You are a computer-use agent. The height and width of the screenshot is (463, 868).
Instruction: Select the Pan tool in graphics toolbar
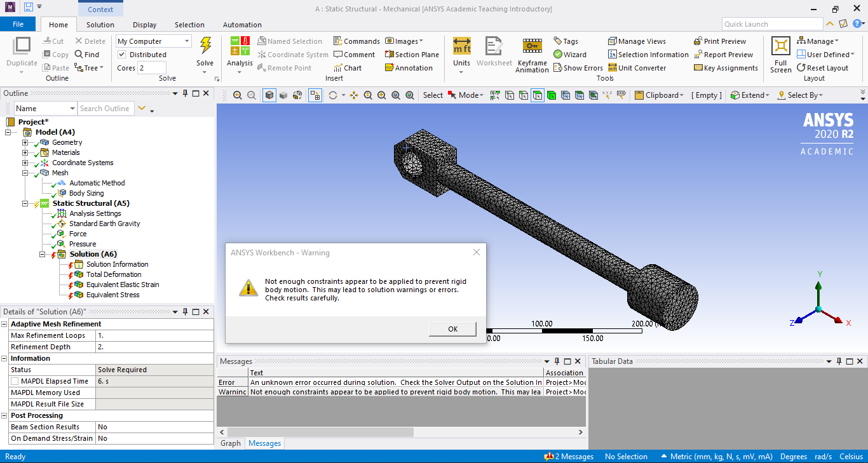[x=353, y=95]
